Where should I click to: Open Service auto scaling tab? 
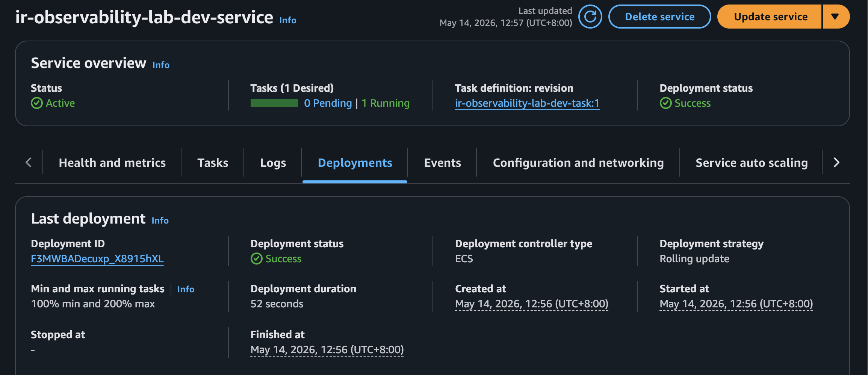[752, 163]
